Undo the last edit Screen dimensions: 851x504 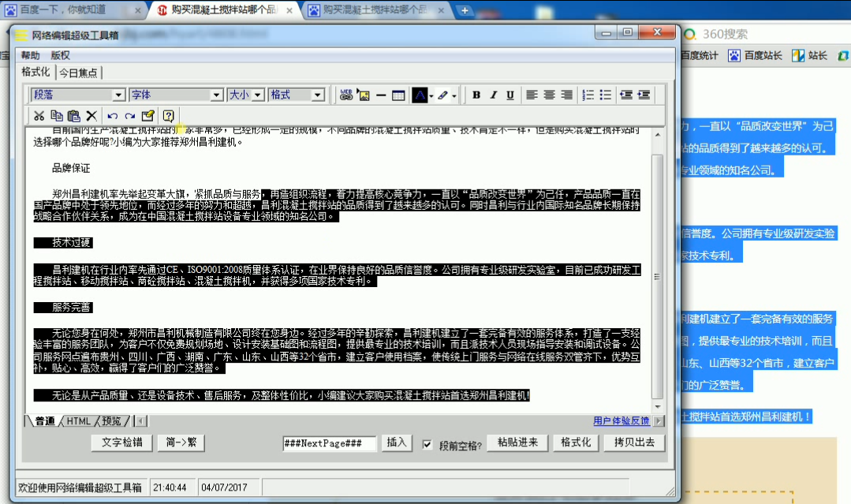tap(112, 115)
